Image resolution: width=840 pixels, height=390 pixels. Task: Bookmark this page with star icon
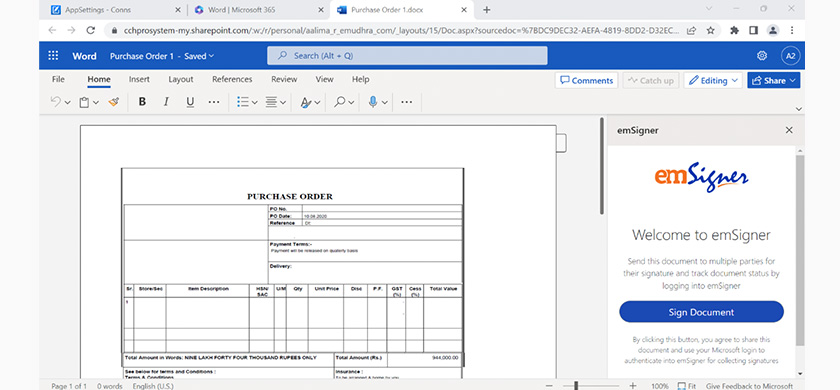point(710,31)
